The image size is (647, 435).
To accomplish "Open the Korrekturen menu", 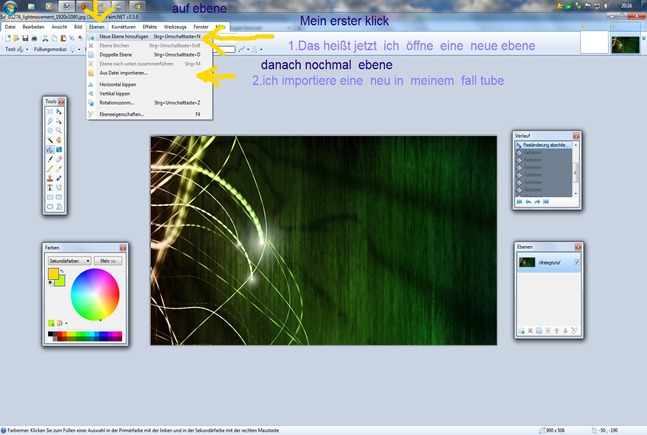I will [123, 27].
